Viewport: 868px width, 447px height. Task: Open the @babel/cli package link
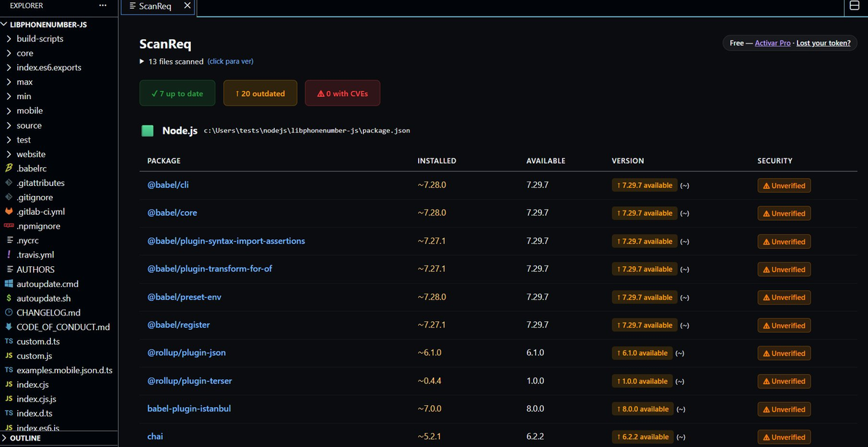point(168,185)
